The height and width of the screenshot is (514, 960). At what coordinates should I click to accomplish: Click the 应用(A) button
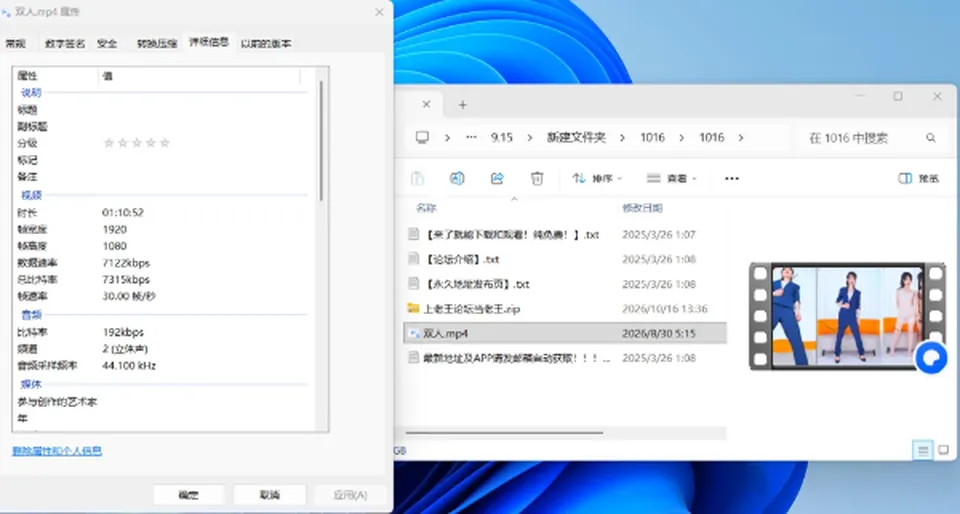coord(350,494)
